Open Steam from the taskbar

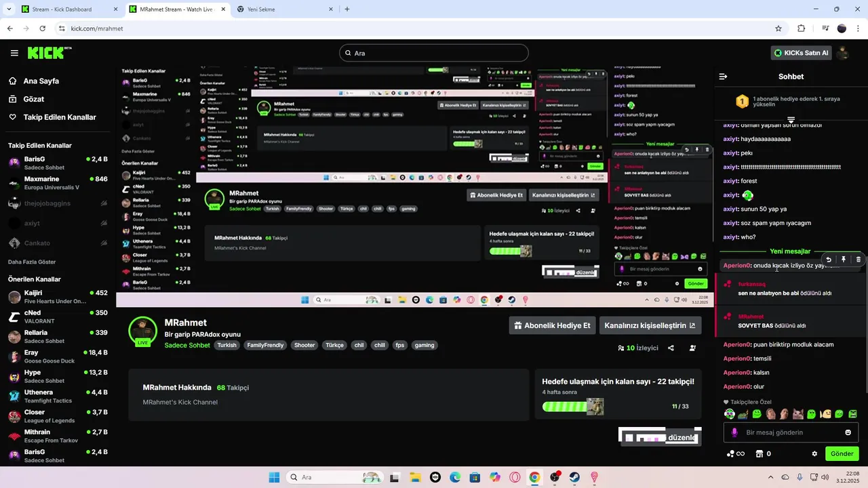(x=574, y=477)
